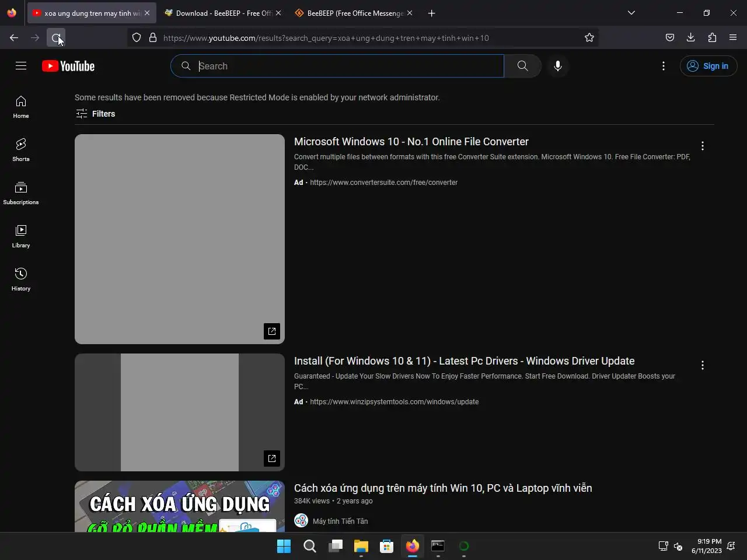Open options for Driver Update ad
Viewport: 747px width, 560px height.
(703, 365)
